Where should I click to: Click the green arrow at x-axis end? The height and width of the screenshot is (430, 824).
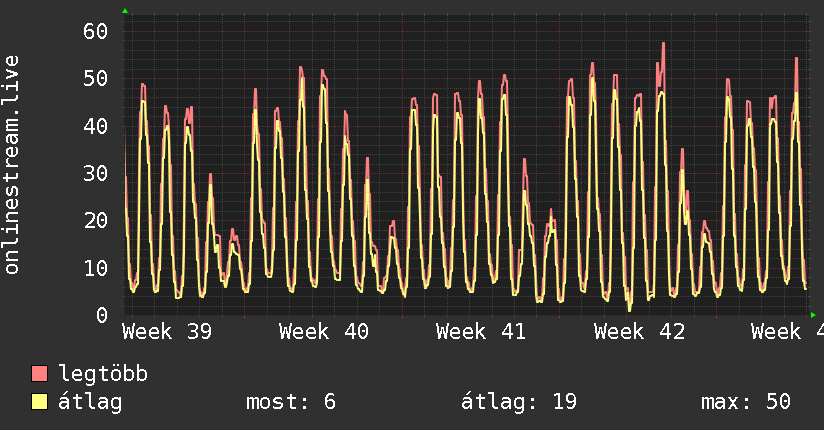[813, 315]
